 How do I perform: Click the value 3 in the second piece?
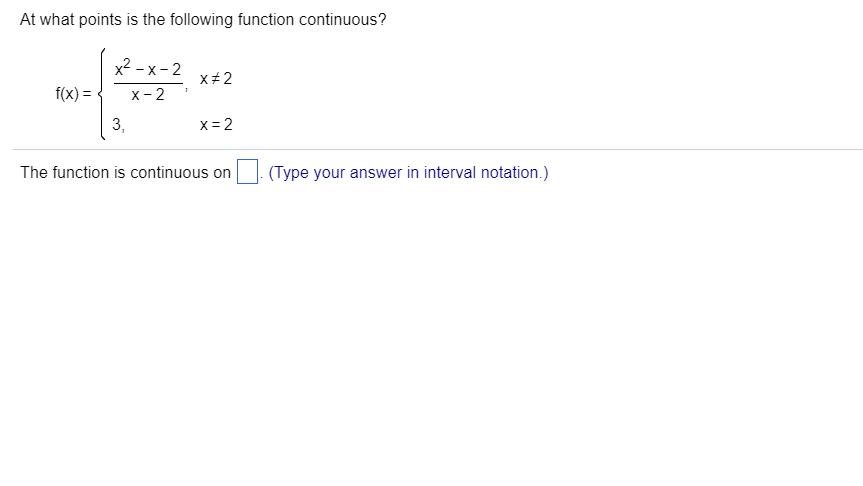117,124
